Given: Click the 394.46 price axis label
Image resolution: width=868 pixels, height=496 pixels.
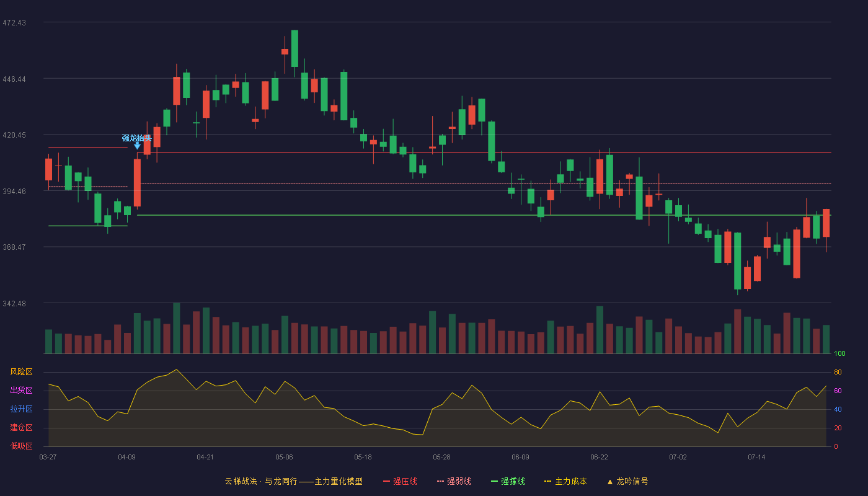Looking at the screenshot, I should tap(14, 192).
